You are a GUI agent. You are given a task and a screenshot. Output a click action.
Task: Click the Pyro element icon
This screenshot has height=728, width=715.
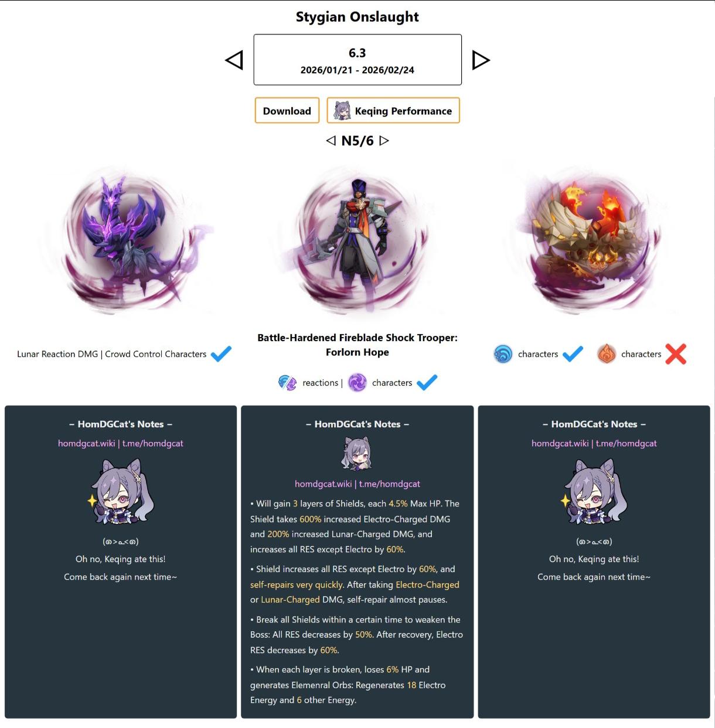tap(607, 354)
